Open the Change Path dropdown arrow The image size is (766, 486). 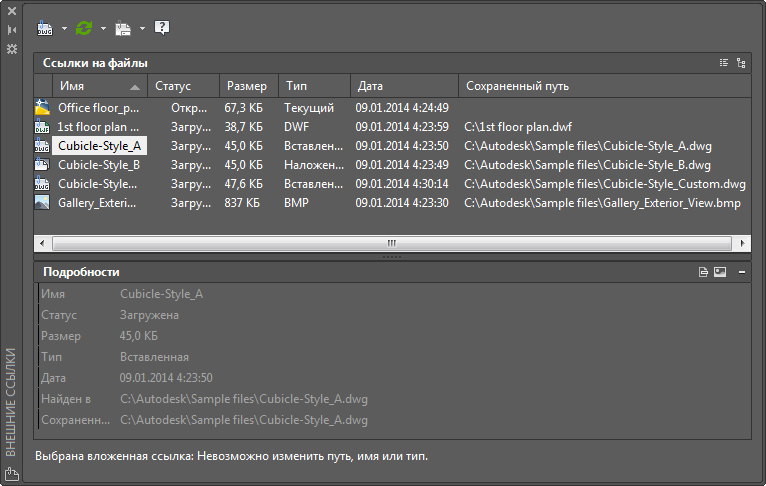coord(142,28)
